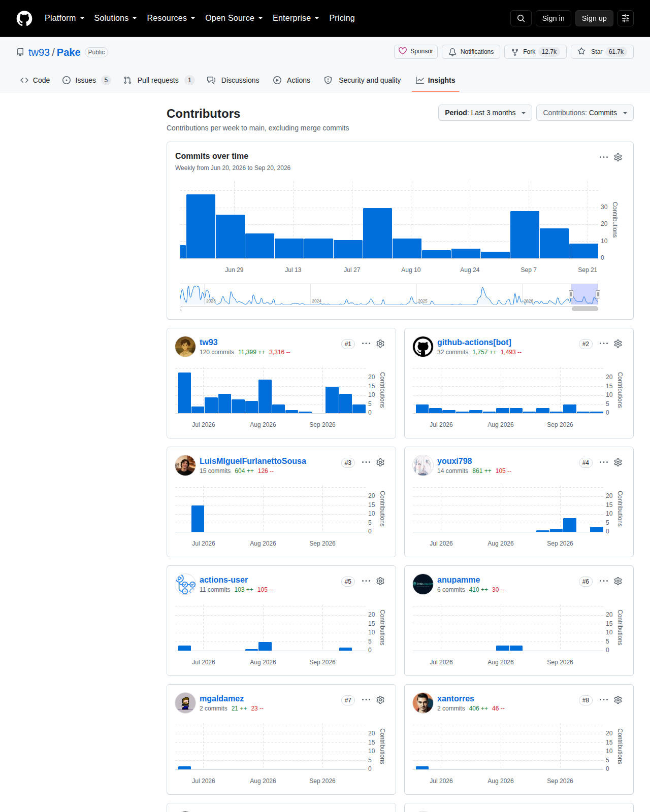Image resolution: width=650 pixels, height=812 pixels.
Task: Click the Sponsor button
Action: pyautogui.click(x=416, y=52)
